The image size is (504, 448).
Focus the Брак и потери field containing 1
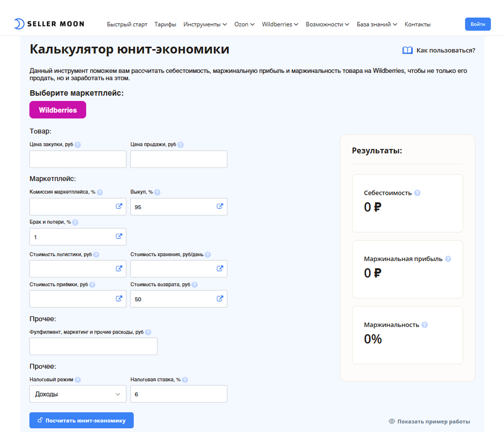78,237
